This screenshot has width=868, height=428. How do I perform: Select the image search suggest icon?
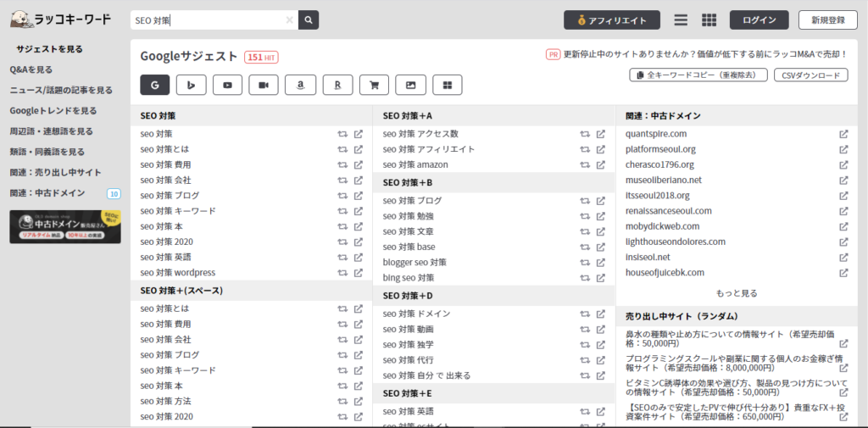click(x=410, y=85)
